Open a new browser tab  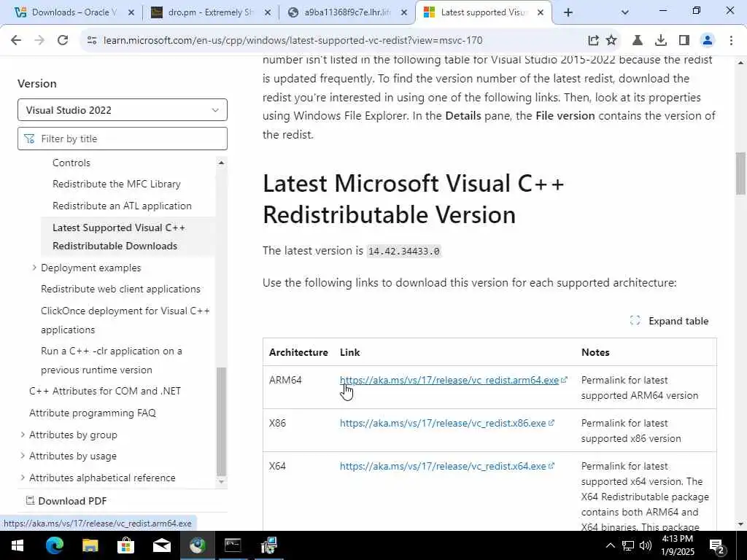point(568,12)
